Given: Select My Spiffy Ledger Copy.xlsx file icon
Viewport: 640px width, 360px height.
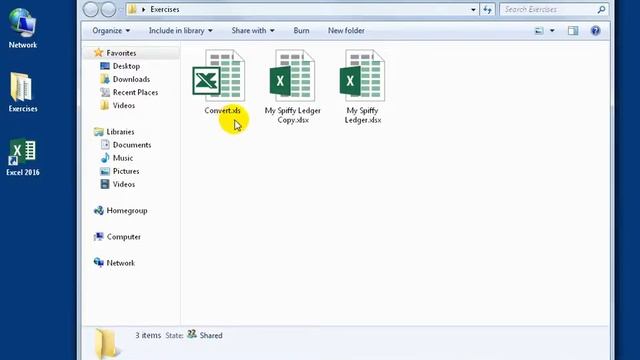Looking at the screenshot, I should pyautogui.click(x=292, y=76).
